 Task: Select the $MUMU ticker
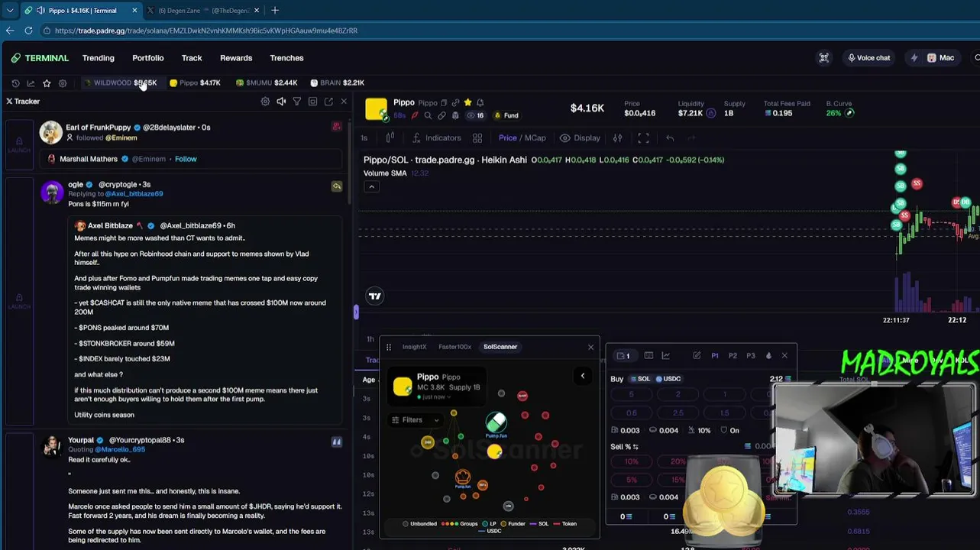[x=267, y=83]
